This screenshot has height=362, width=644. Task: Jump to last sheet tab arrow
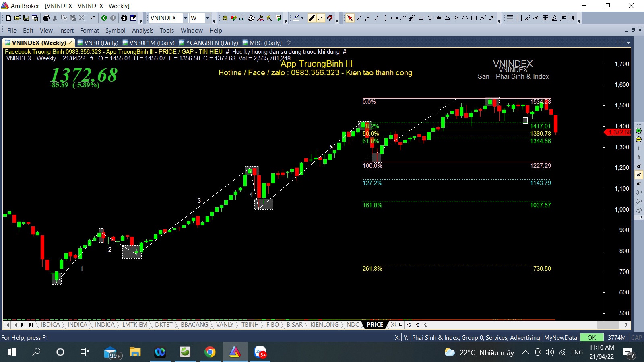pyautogui.click(x=31, y=325)
